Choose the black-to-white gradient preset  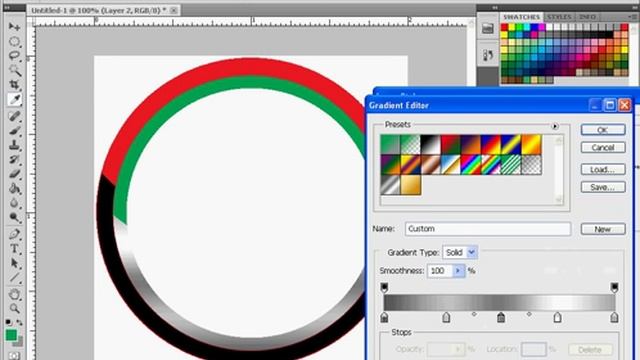pos(431,144)
